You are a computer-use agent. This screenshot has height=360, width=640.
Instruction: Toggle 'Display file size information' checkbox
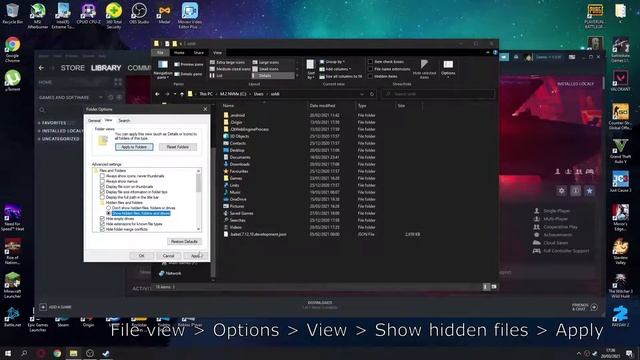click(102, 192)
